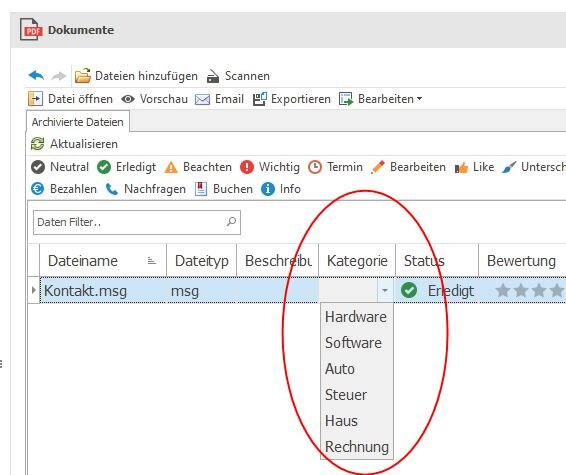Refresh list with Aktualisieren icon
Screen dimensions: 566x475
(x=38, y=144)
